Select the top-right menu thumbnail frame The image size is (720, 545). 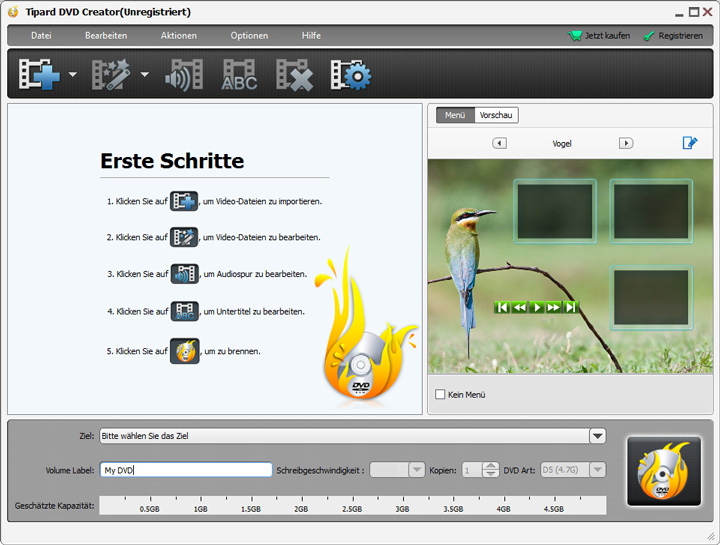click(x=651, y=211)
